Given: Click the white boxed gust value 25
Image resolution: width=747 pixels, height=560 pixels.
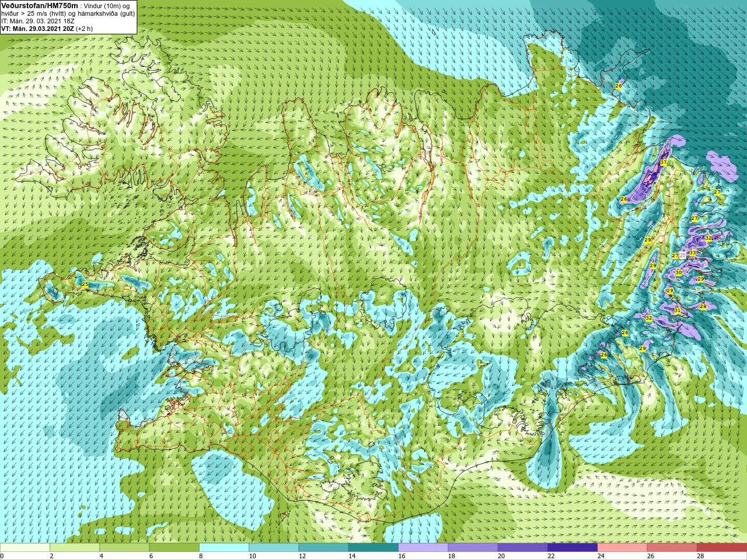Looking at the screenshot, I should click(683, 256).
